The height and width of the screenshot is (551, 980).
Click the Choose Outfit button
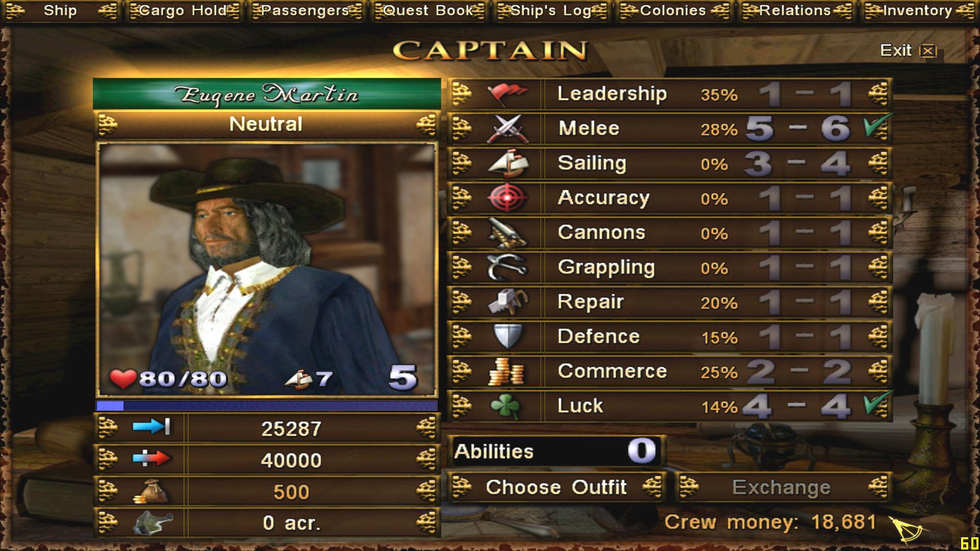click(556, 487)
